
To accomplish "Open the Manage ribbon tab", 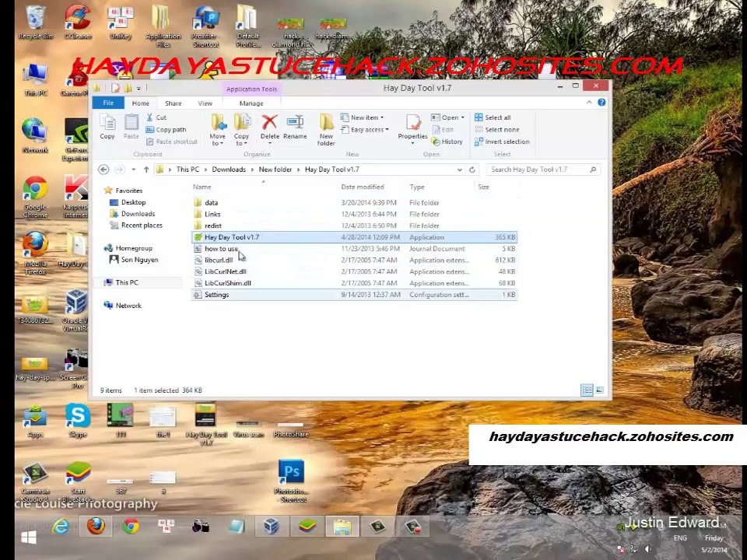I will coord(251,103).
